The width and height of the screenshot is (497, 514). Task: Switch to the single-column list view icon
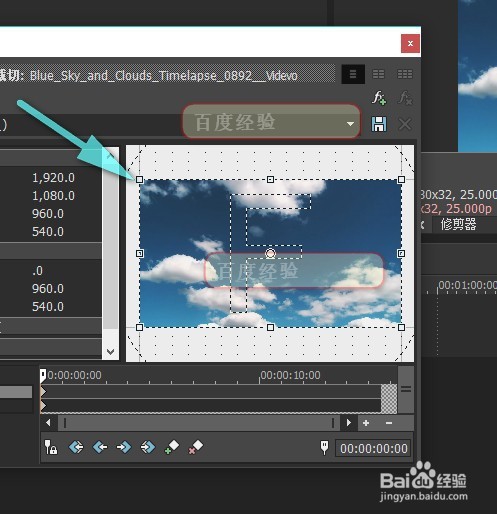pos(353,74)
